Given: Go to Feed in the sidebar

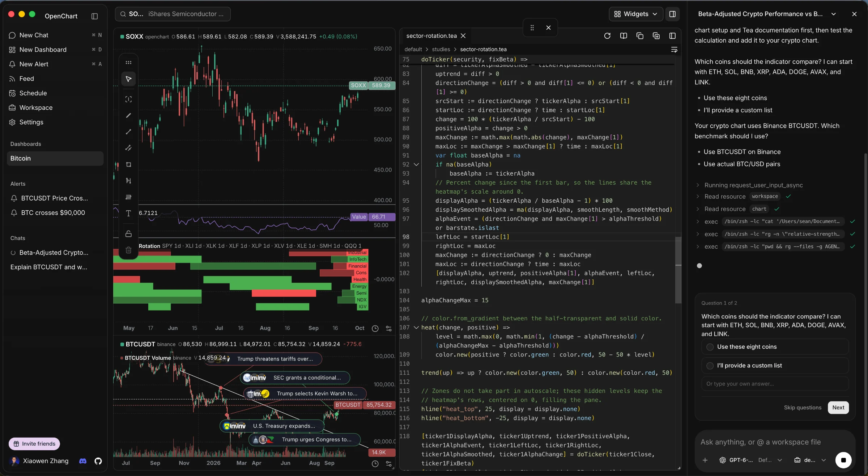Looking at the screenshot, I should (x=55, y=79).
